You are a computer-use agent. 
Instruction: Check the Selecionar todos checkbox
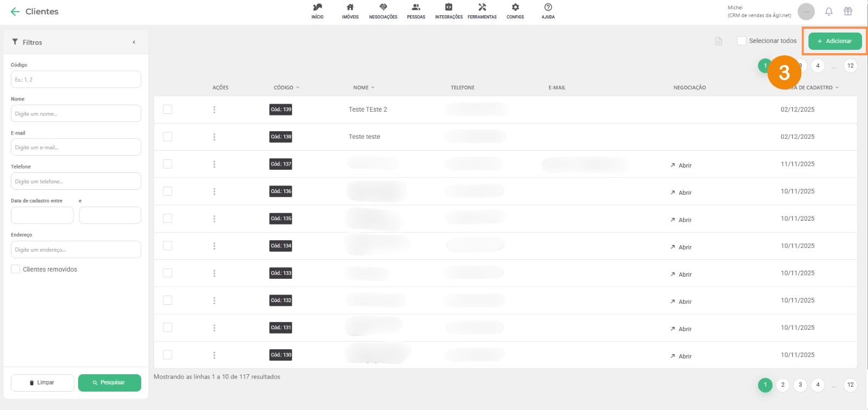(x=742, y=41)
